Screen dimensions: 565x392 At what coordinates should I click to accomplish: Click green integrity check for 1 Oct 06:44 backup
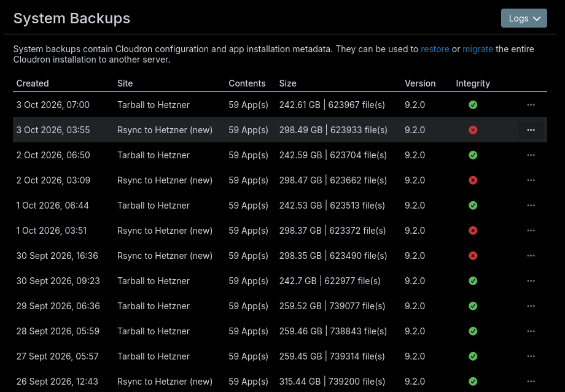(473, 206)
